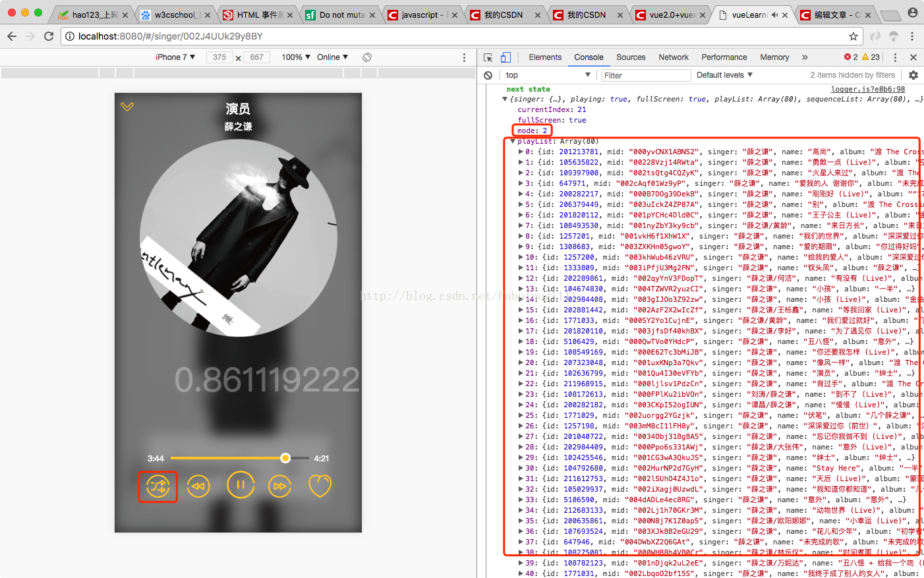Expand playList item 10
924x578 pixels.
click(x=521, y=257)
